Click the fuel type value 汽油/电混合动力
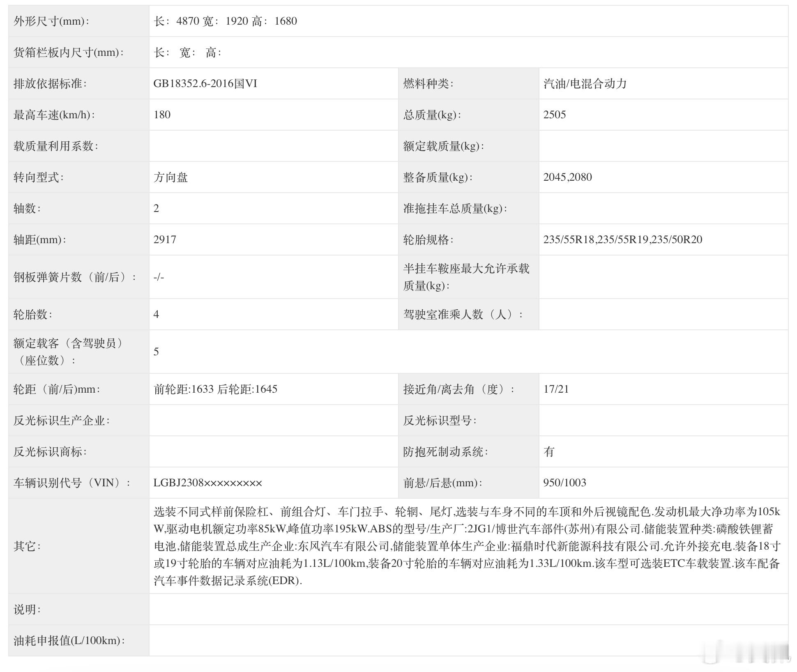This screenshot has width=797, height=672. point(585,84)
